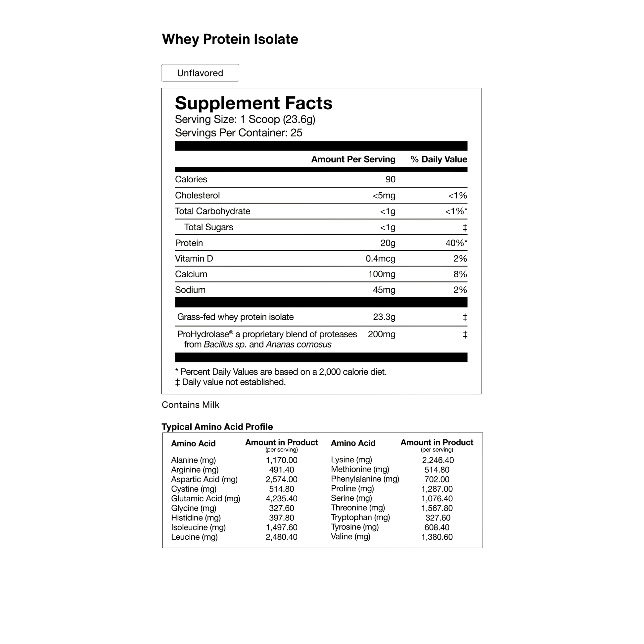Click the Amount Per Serving column header
The width and height of the screenshot is (644, 644).
353,159
